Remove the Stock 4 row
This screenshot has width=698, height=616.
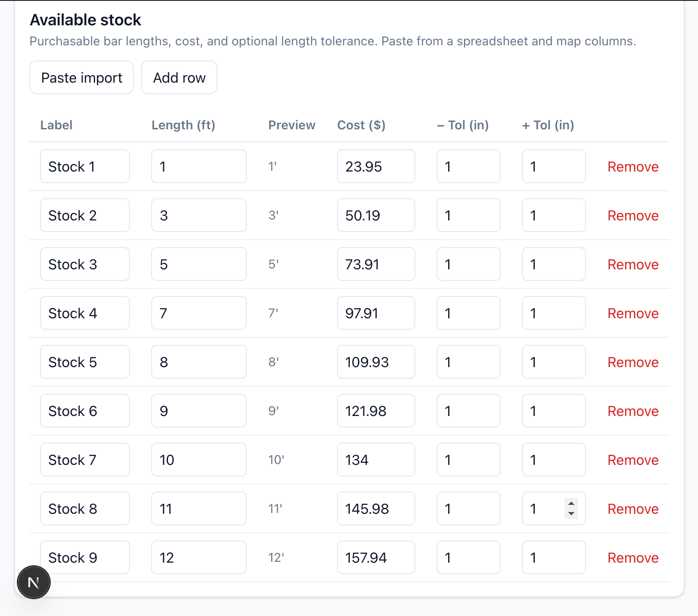click(633, 313)
